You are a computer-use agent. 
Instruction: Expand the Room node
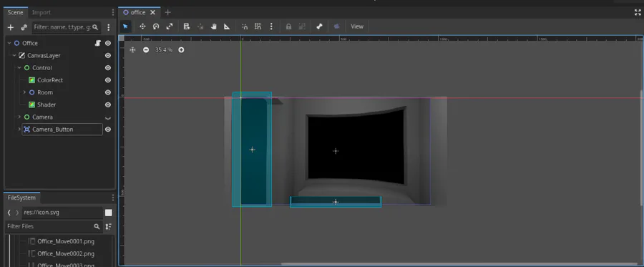(x=24, y=92)
